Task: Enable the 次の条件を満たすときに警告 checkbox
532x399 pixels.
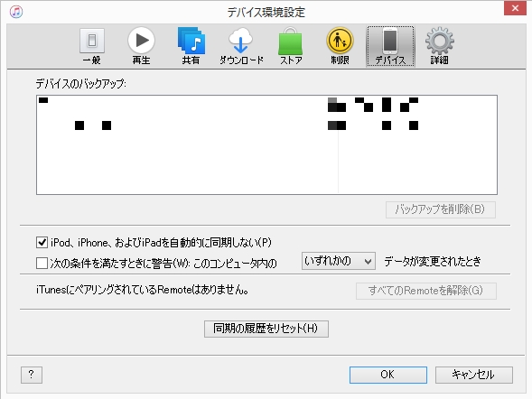Action: (42, 263)
